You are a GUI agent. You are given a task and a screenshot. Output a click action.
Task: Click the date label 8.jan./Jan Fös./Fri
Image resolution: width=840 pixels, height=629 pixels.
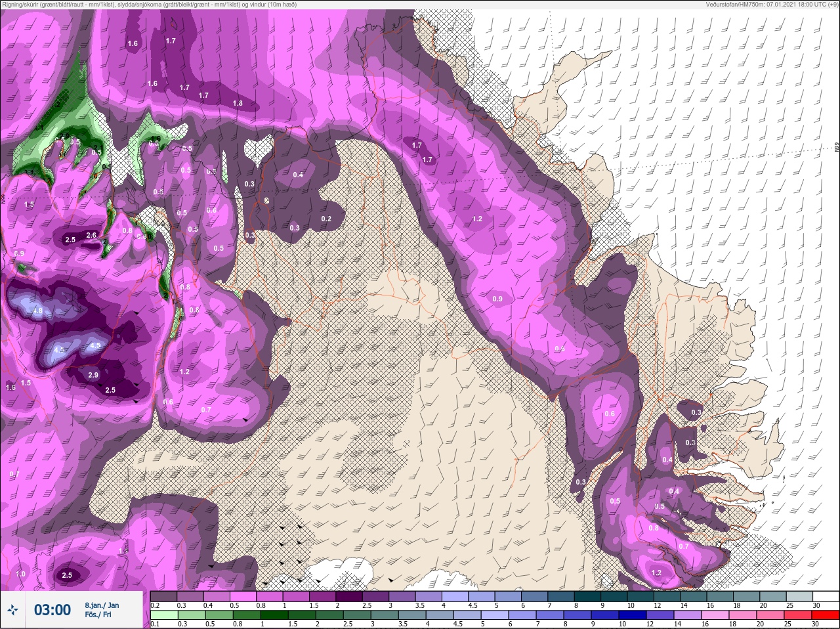[102, 610]
